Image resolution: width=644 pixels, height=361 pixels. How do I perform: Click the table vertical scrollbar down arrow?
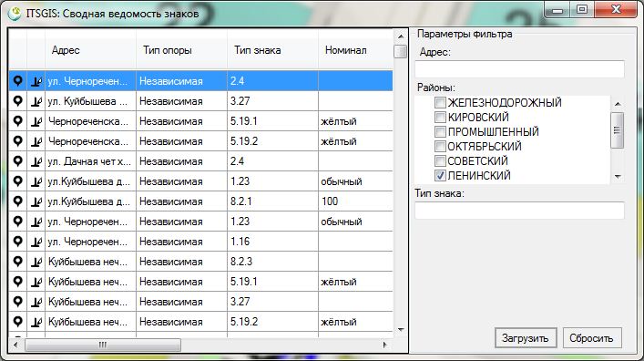[401, 329]
